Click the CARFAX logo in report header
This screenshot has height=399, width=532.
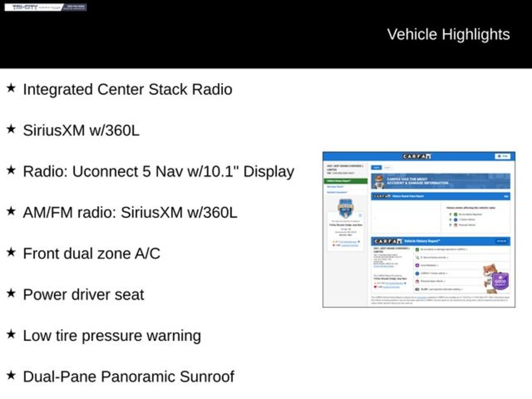pyautogui.click(x=417, y=156)
